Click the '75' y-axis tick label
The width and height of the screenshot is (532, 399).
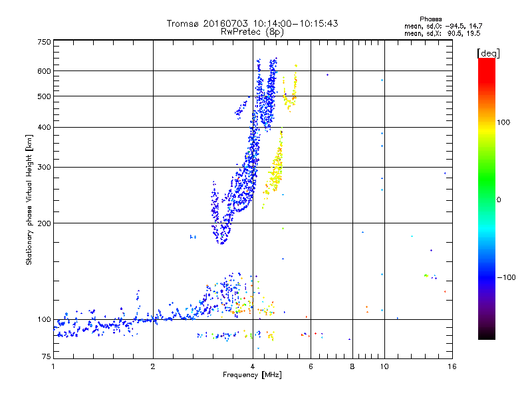[x=47, y=356]
